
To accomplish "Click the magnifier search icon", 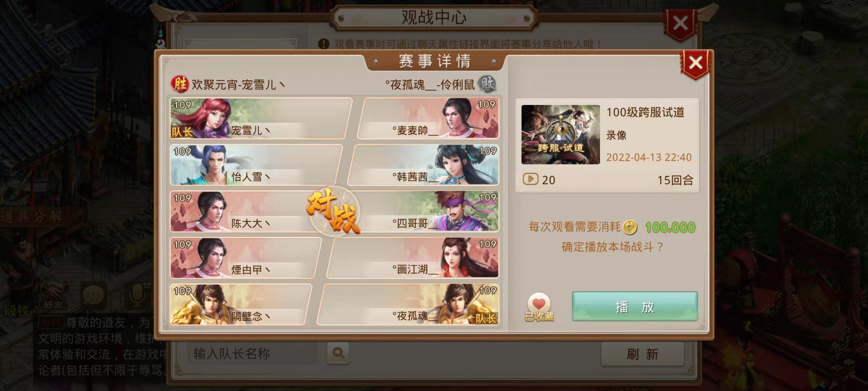I will point(338,353).
